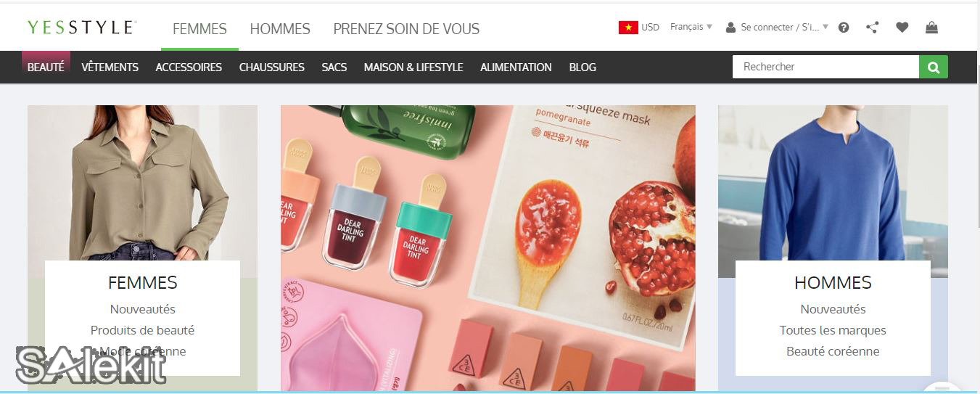Open the help question mark icon
The height and width of the screenshot is (394, 980).
844,28
